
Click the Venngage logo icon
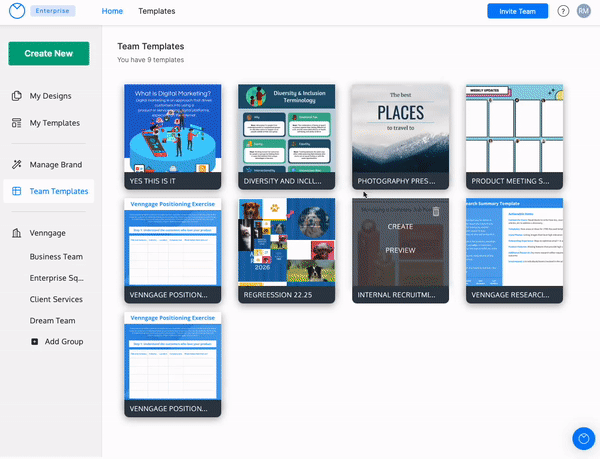click(17, 11)
